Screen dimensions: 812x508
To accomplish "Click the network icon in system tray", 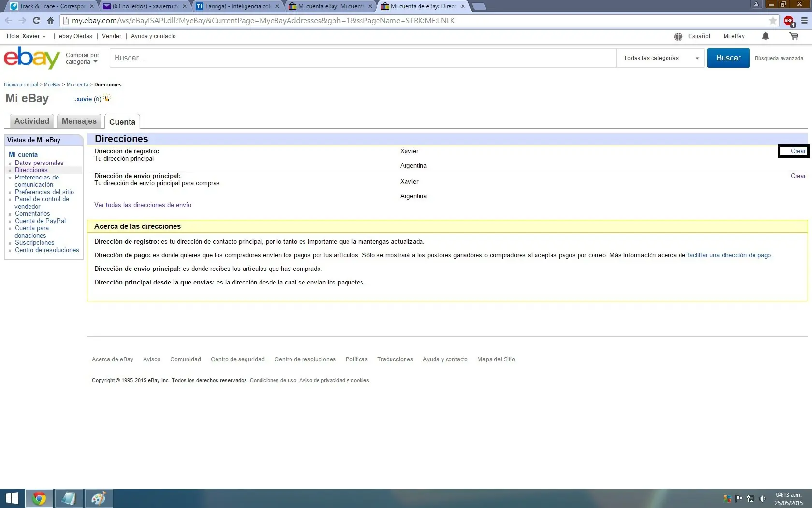I will point(751,498).
